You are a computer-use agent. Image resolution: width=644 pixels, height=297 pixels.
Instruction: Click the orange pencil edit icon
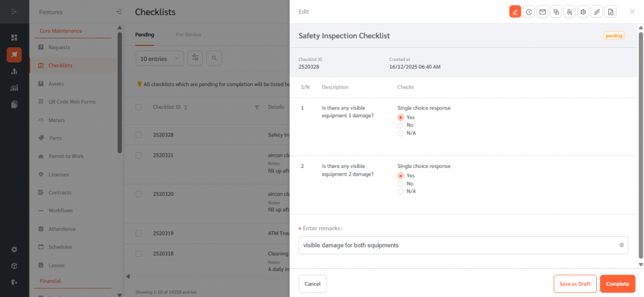tap(515, 12)
